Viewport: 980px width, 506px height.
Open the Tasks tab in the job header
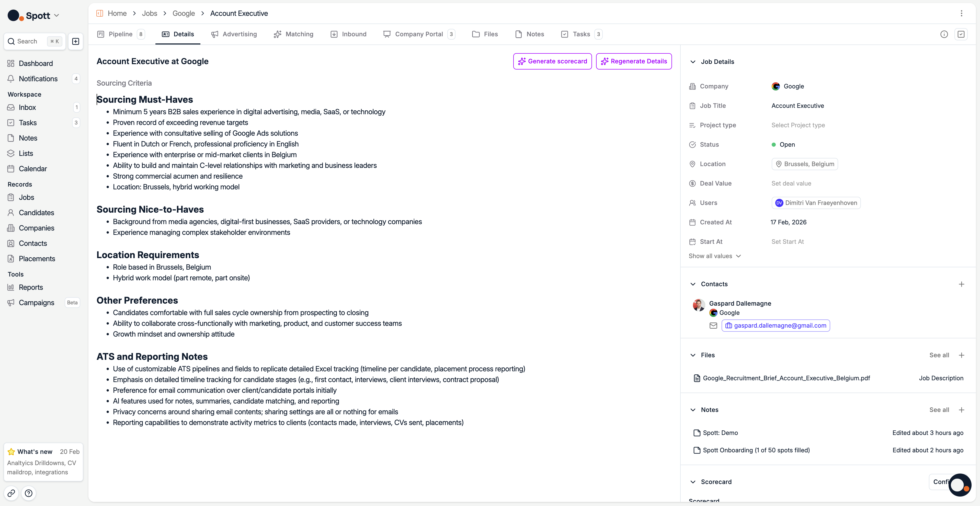(581, 34)
